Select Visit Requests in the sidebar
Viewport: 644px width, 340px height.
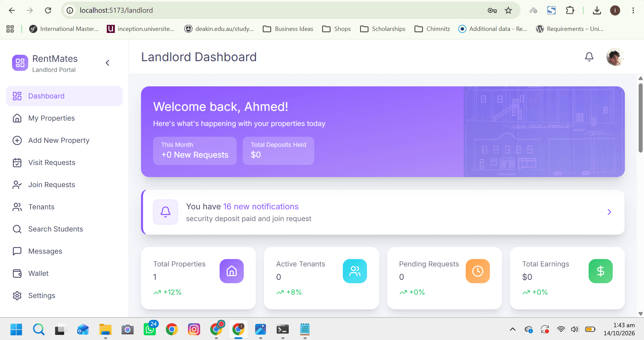(x=64, y=163)
